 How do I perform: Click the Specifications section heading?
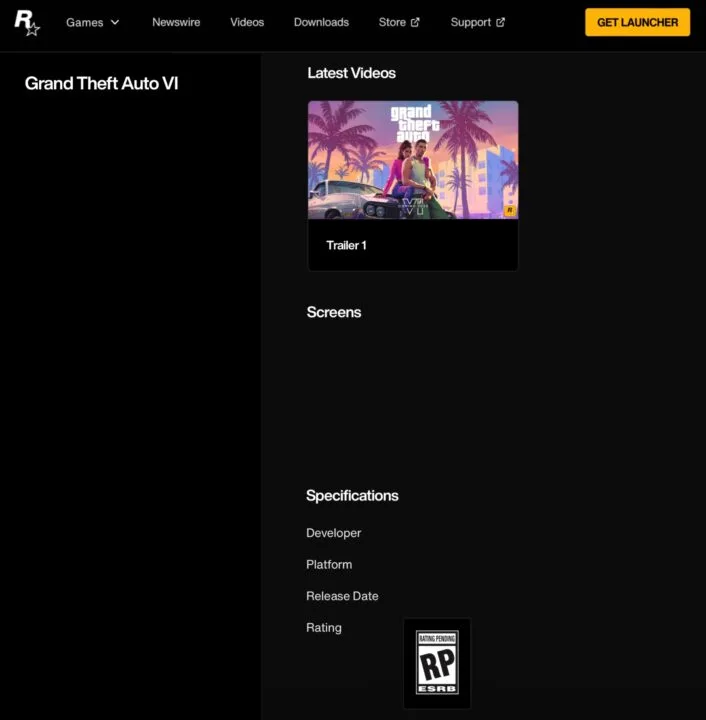click(x=352, y=495)
